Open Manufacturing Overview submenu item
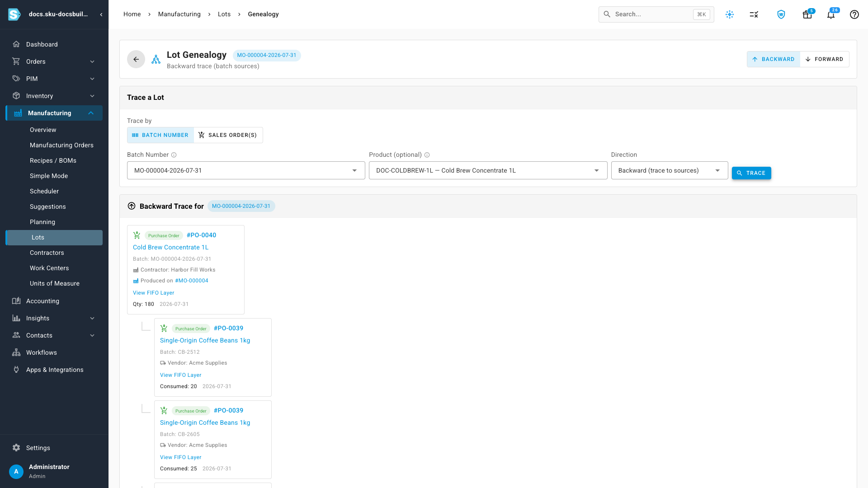 pos(43,130)
